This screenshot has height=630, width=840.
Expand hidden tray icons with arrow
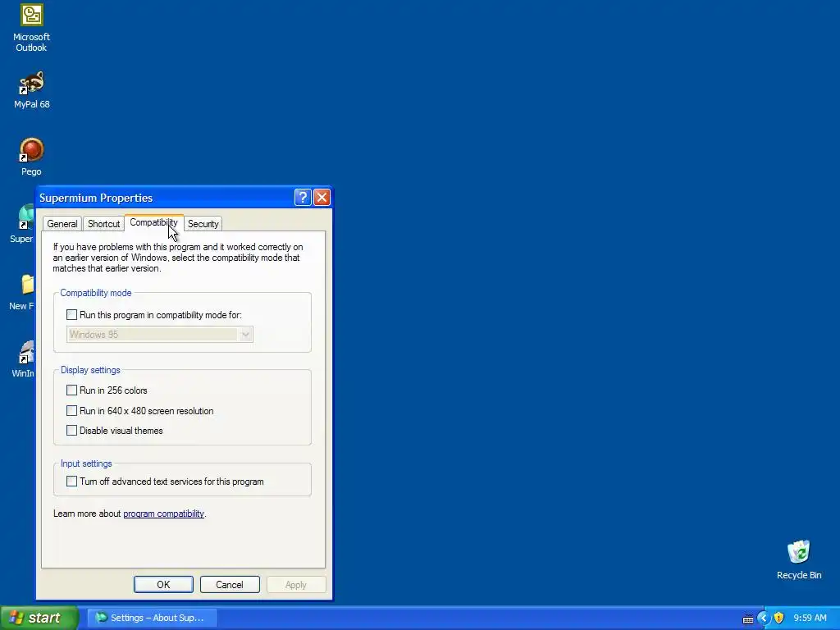tap(764, 619)
